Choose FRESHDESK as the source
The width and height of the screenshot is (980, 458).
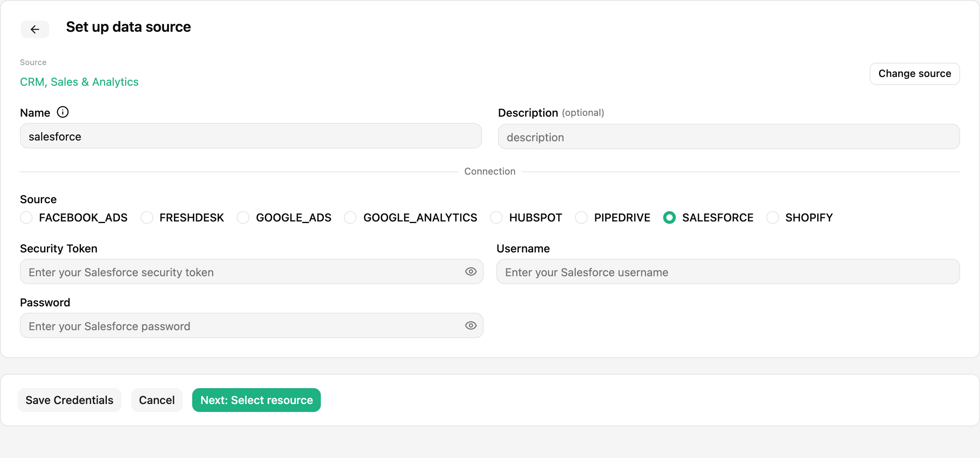[x=147, y=217]
